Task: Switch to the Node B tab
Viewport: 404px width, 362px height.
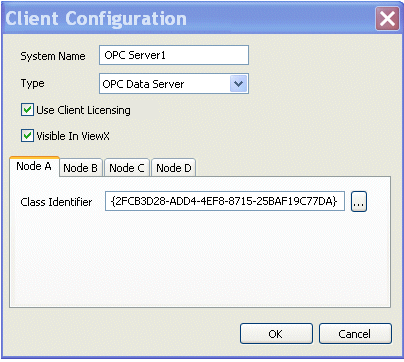Action: (80, 168)
